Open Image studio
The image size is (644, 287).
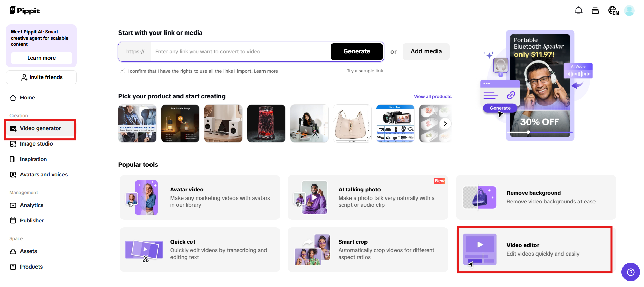(36, 143)
